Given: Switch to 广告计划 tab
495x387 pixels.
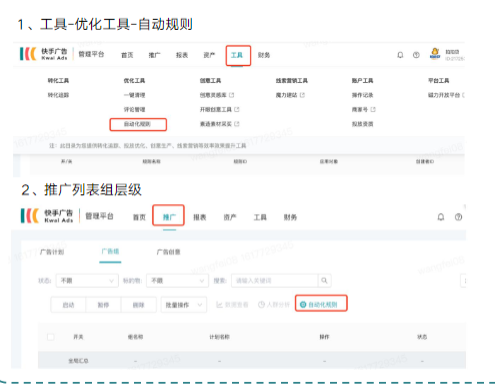Looking at the screenshot, I should [x=52, y=252].
